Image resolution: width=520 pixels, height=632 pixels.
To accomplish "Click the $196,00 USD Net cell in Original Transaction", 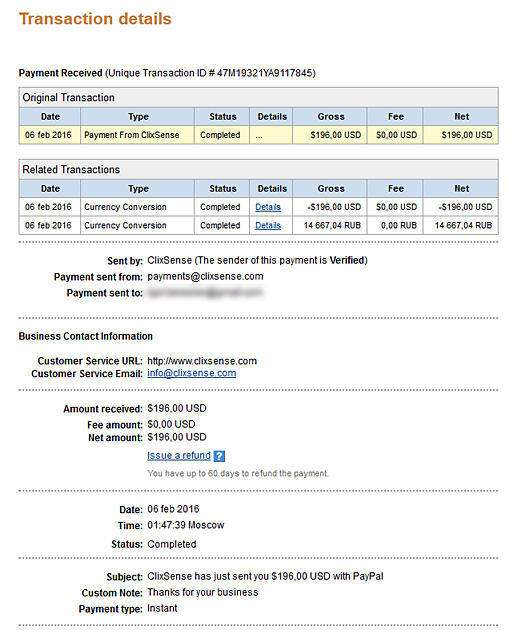I will [x=461, y=135].
